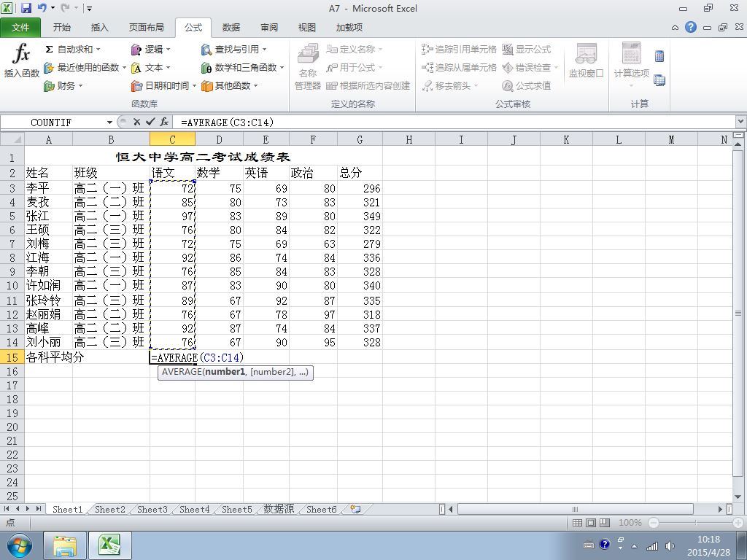The width and height of the screenshot is (747, 560).
Task: Switch to Page Break Preview in status bar
Action: [x=605, y=523]
